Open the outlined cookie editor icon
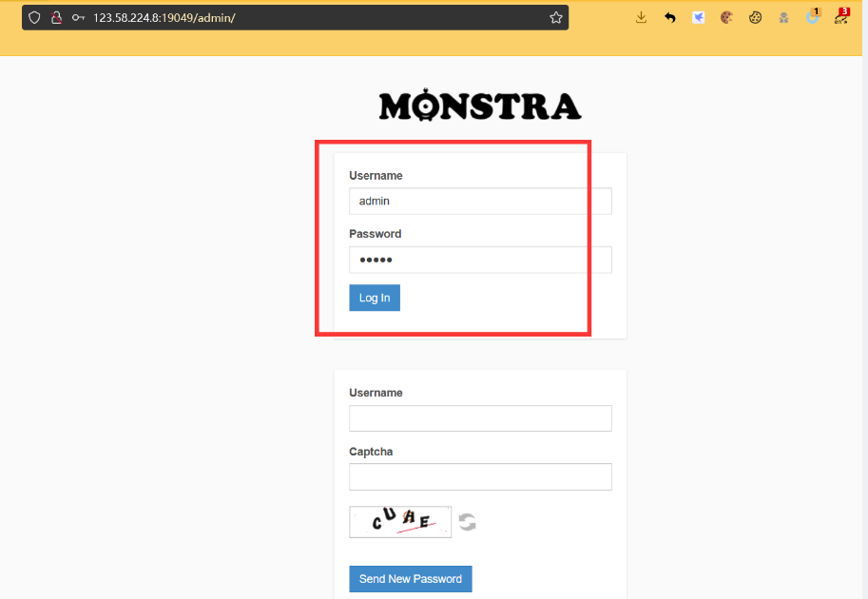 coord(755,18)
